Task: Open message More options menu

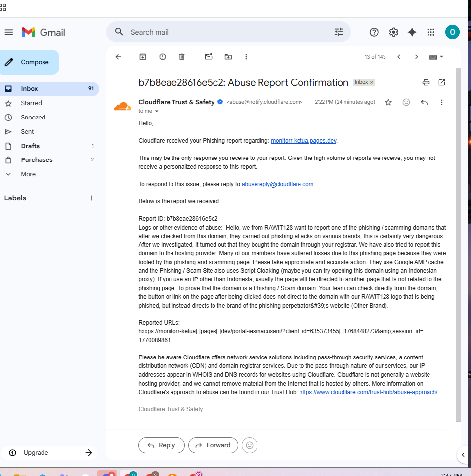Action: (442, 102)
